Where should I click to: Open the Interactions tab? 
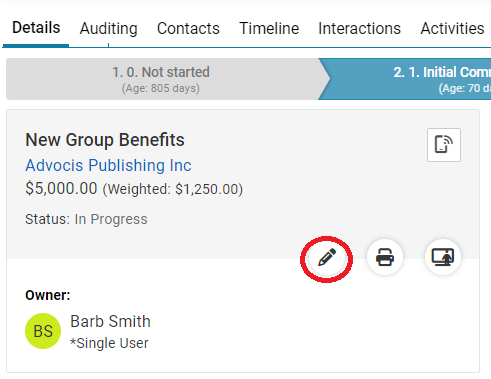point(359,29)
